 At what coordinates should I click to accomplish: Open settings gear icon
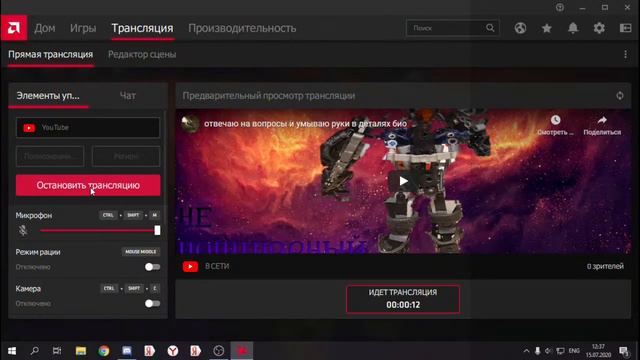coord(599,28)
